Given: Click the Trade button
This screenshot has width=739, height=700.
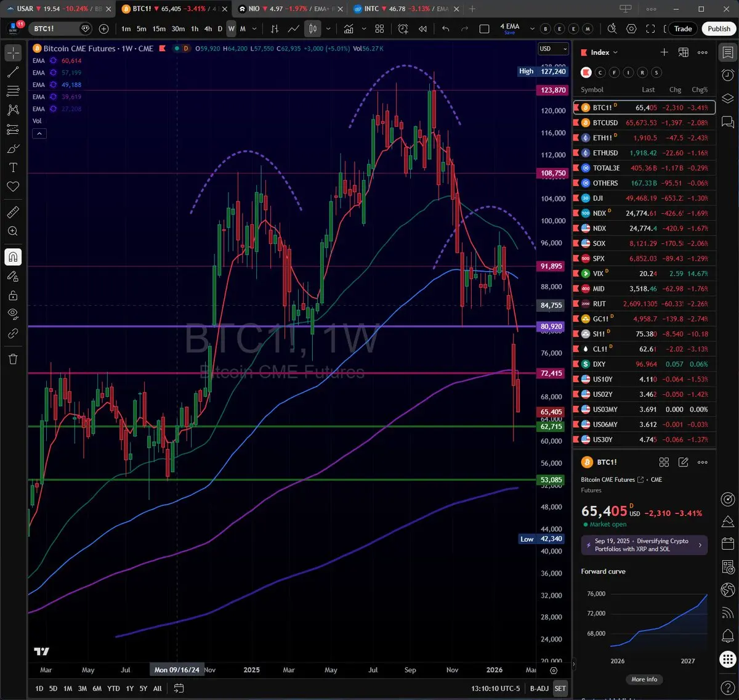Looking at the screenshot, I should (x=683, y=29).
